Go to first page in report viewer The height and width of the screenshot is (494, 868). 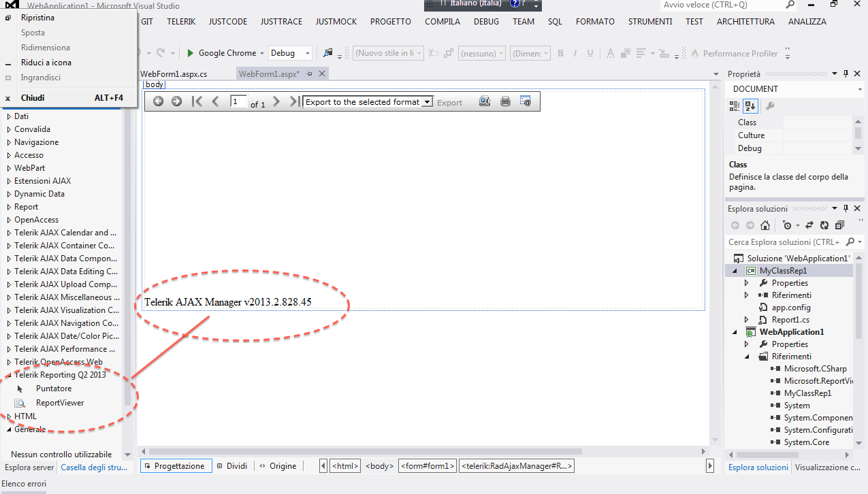(197, 101)
